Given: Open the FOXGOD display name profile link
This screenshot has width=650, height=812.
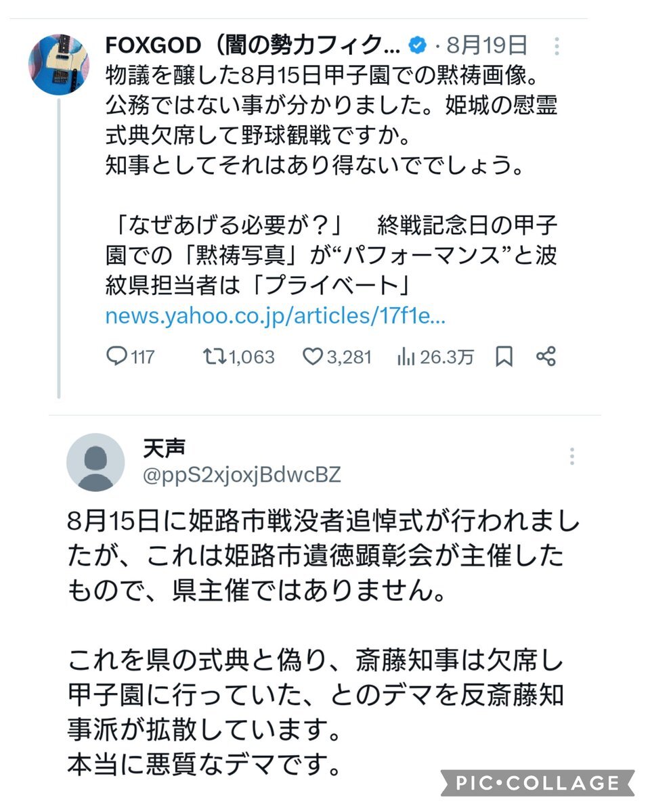Looking at the screenshot, I should point(254,46).
